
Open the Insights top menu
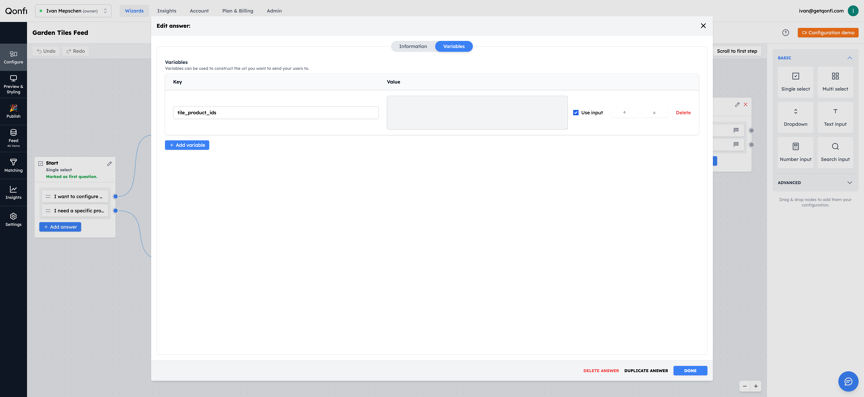(x=166, y=10)
